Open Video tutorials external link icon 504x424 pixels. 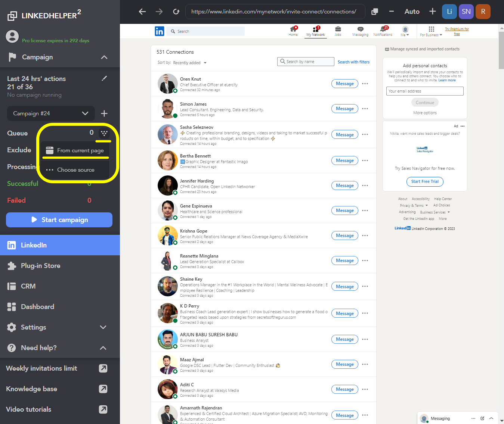(x=103, y=409)
